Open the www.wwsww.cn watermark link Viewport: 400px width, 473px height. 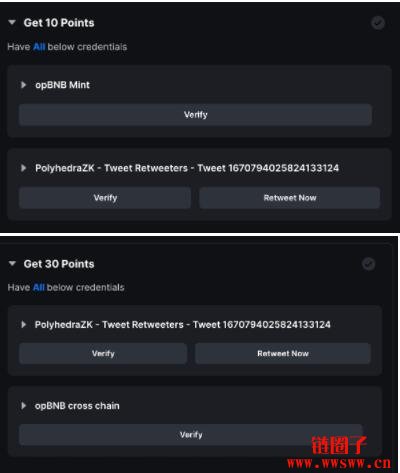pyautogui.click(x=339, y=463)
